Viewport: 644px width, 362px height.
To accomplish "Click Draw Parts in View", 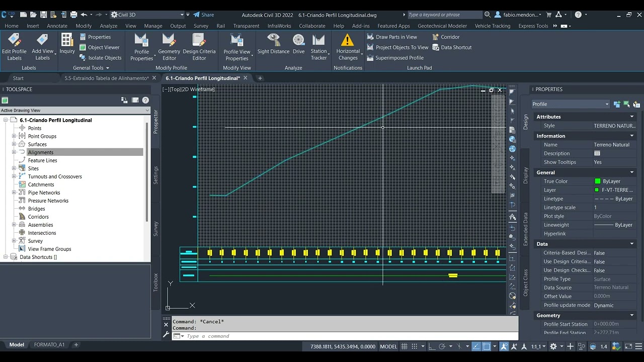I will point(391,37).
